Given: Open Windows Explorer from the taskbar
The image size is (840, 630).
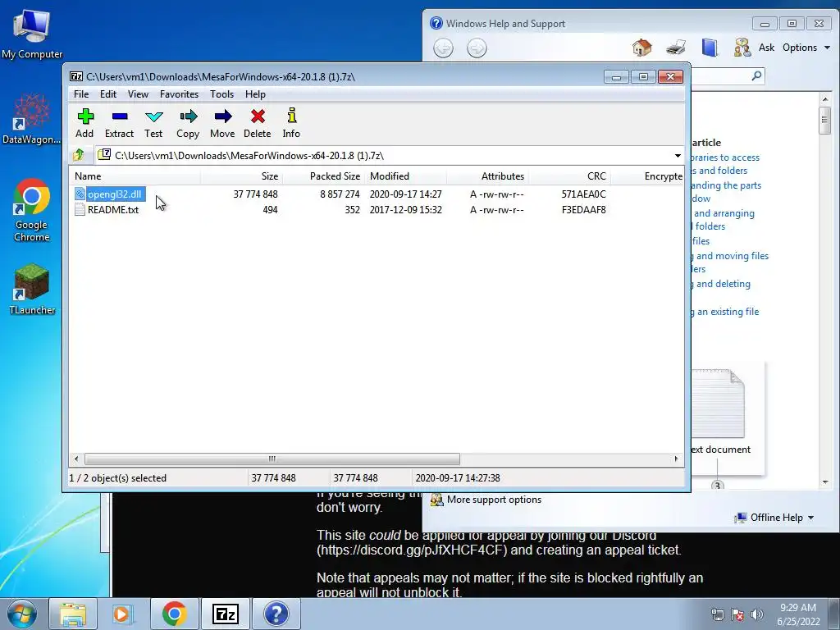Looking at the screenshot, I should (x=73, y=614).
